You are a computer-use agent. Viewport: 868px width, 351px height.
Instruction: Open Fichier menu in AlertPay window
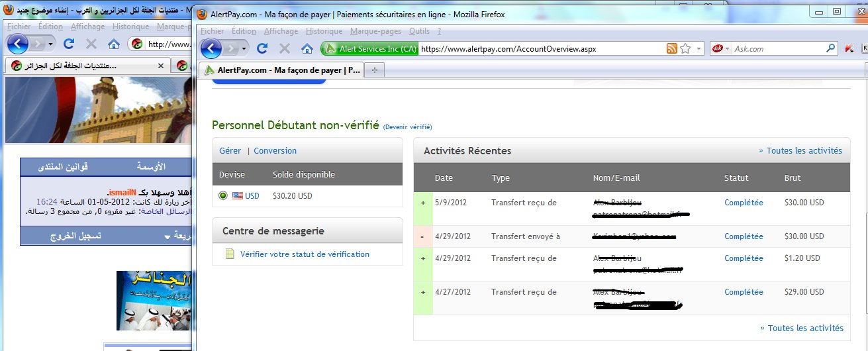[x=213, y=30]
